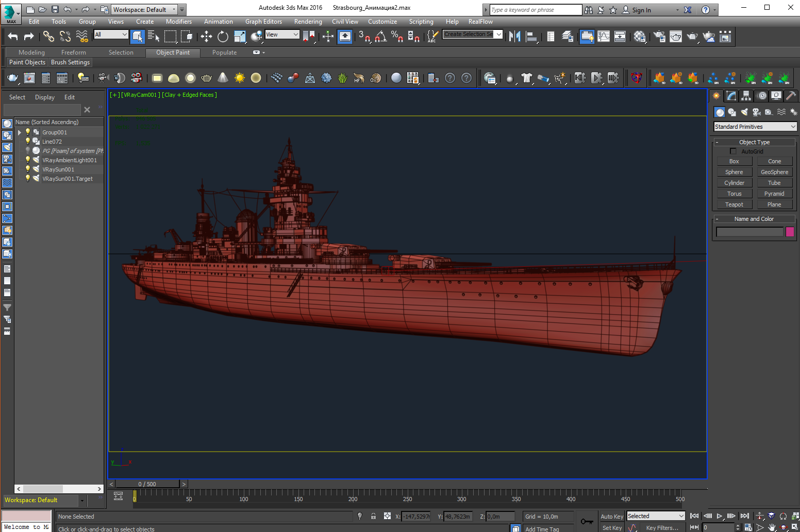Screen dimensions: 800x532
Task: Toggle visibility bulb of Line072
Action: pos(28,141)
